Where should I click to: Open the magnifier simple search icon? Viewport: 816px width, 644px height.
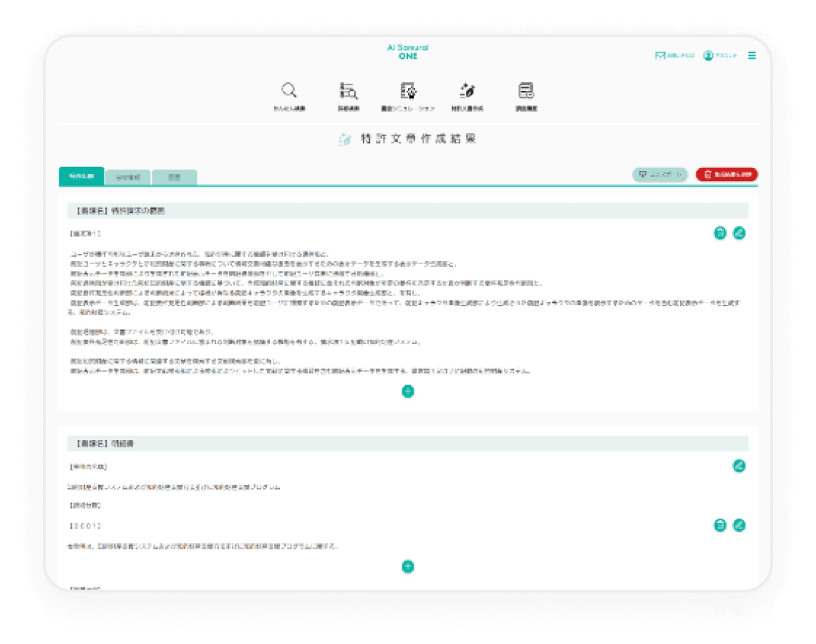pyautogui.click(x=289, y=90)
